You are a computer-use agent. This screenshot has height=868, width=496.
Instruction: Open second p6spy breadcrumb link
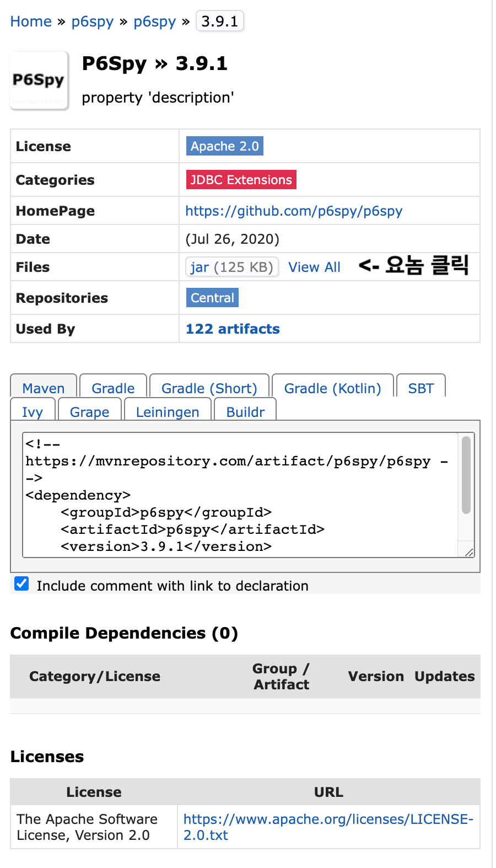click(155, 22)
